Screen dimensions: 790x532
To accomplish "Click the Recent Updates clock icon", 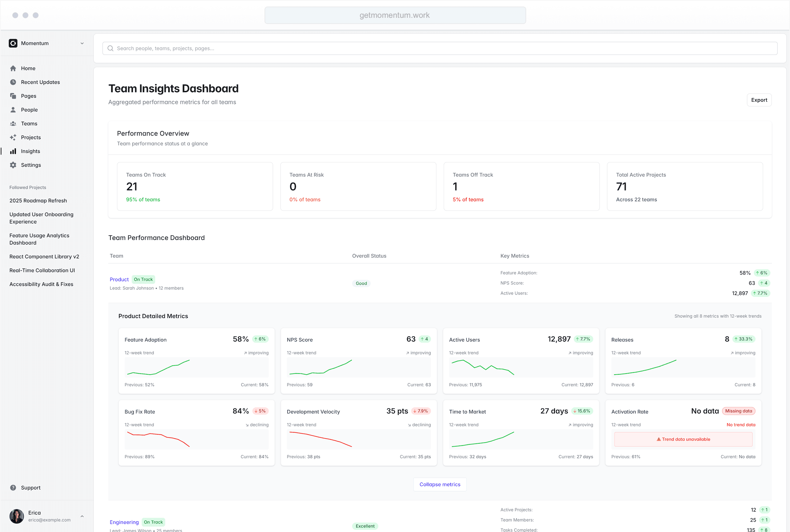I will (13, 82).
